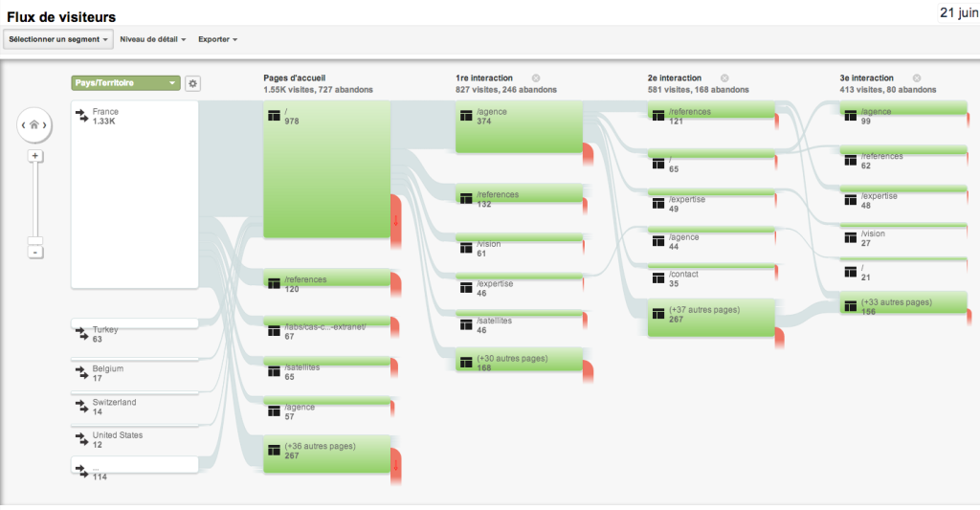Click page icon of 2e interaction / 65
Screen dimensions: 980x510
658,164
